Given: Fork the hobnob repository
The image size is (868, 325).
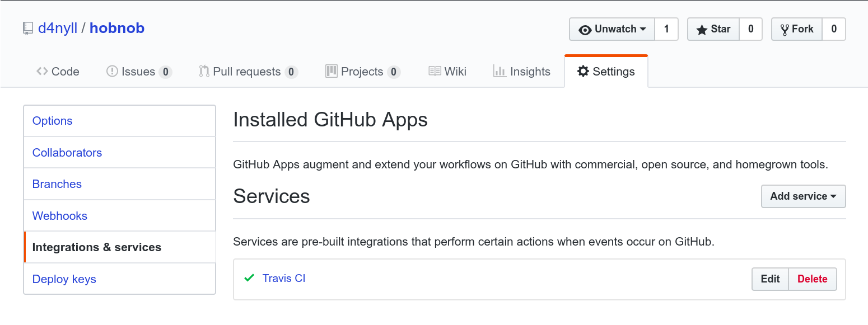Looking at the screenshot, I should [x=796, y=29].
